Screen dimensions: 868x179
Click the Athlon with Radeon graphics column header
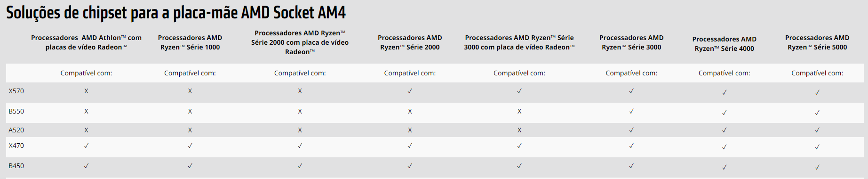(86, 42)
